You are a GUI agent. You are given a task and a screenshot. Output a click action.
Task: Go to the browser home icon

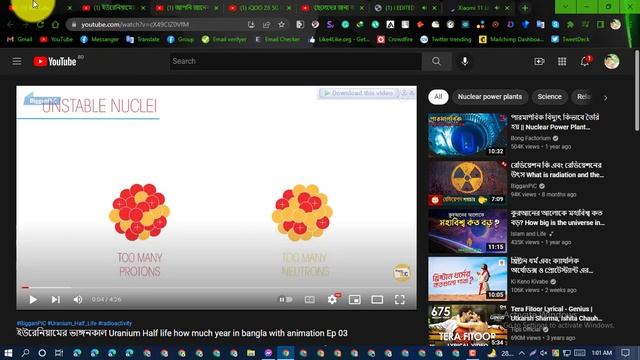[x=55, y=24]
